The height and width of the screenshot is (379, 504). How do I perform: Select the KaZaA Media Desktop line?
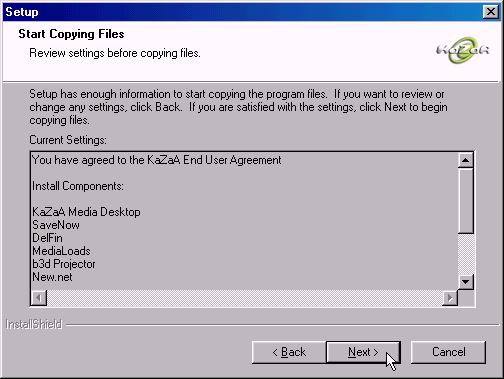[x=86, y=212]
